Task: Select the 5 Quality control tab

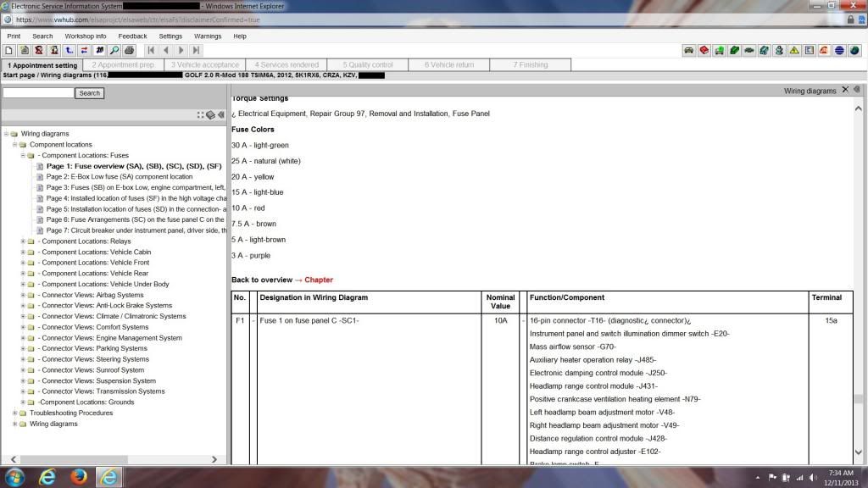Action: pyautogui.click(x=368, y=65)
